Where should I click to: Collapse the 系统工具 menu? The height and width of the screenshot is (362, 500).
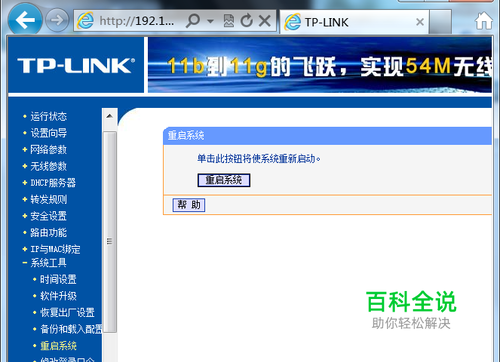[48, 263]
